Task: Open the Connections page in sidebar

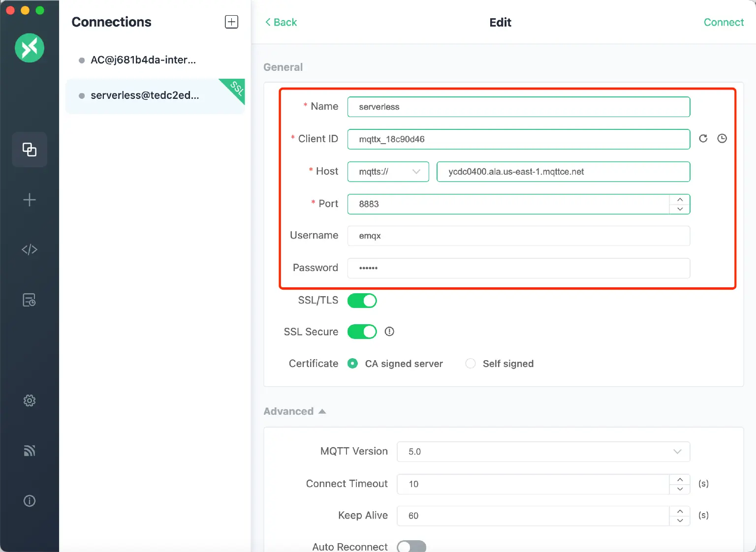Action: (30, 150)
